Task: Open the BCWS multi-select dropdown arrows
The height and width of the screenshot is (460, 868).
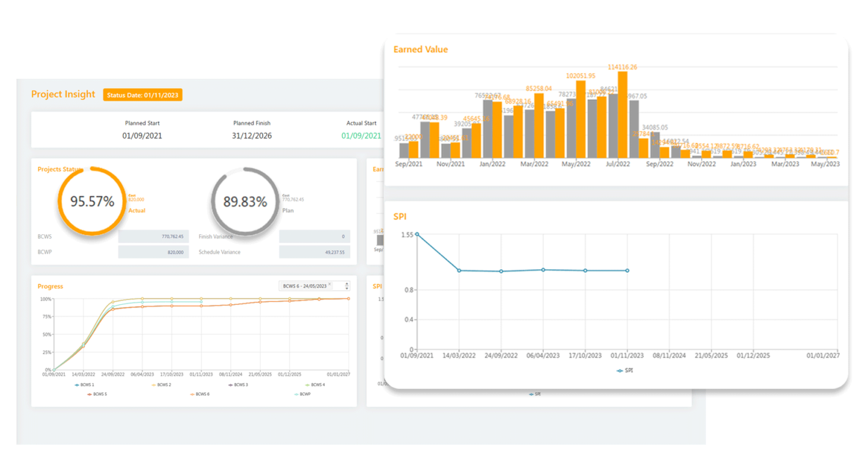Action: pos(347,286)
